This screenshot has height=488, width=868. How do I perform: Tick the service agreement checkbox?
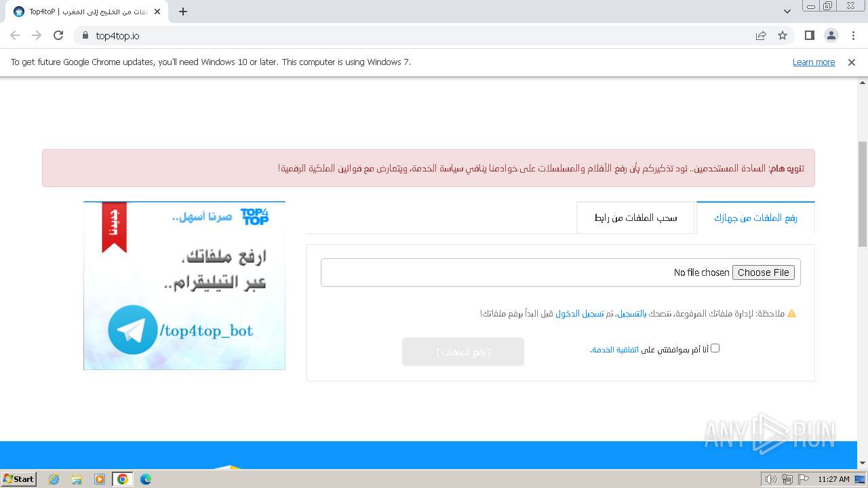click(715, 348)
